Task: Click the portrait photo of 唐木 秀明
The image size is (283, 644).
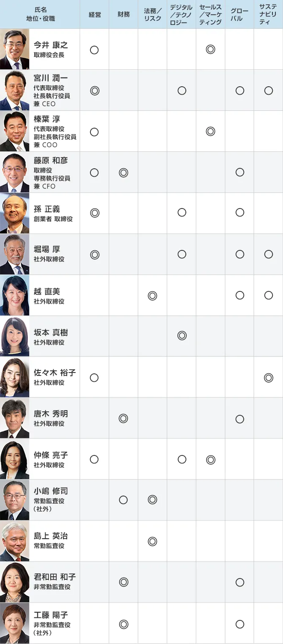Action: tap(15, 419)
